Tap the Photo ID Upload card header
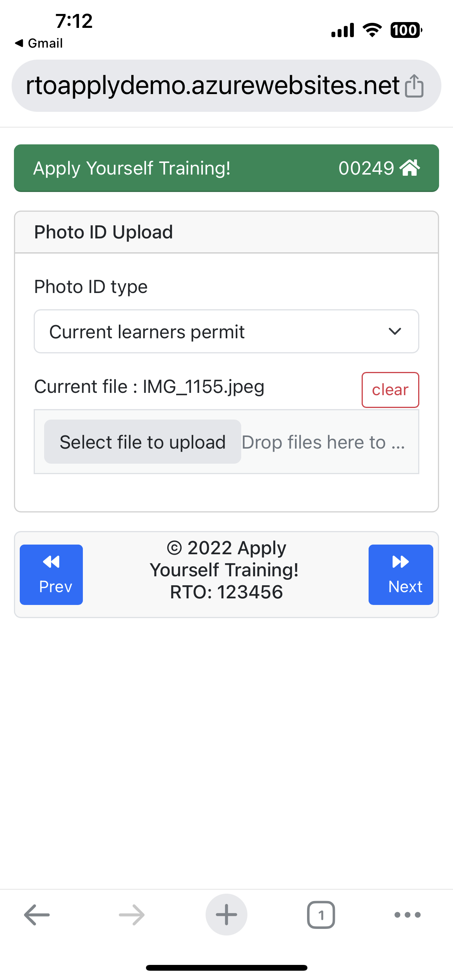The width and height of the screenshot is (453, 980). click(226, 232)
